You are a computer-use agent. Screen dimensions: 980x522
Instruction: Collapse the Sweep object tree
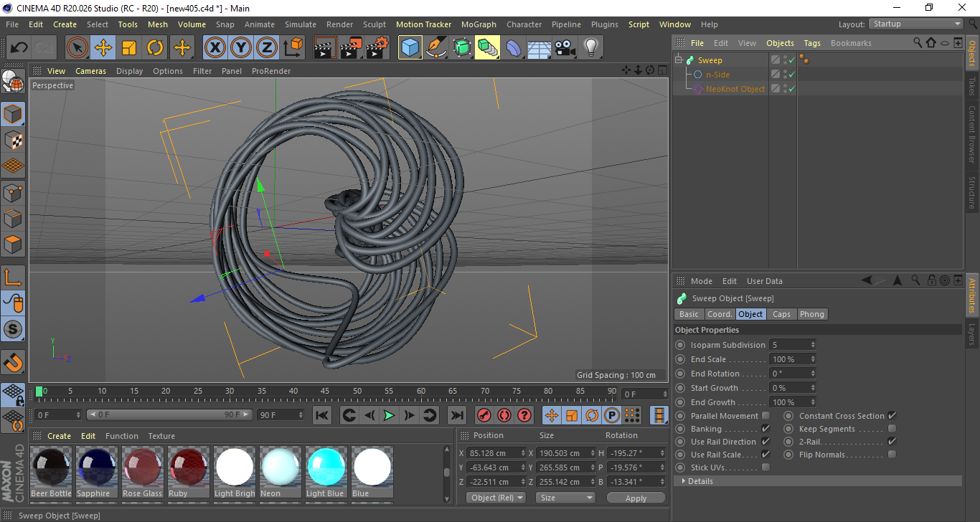(x=679, y=60)
